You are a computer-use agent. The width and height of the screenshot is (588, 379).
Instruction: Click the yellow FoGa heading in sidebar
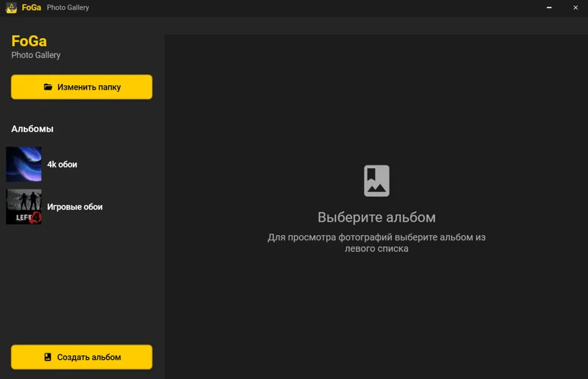29,41
